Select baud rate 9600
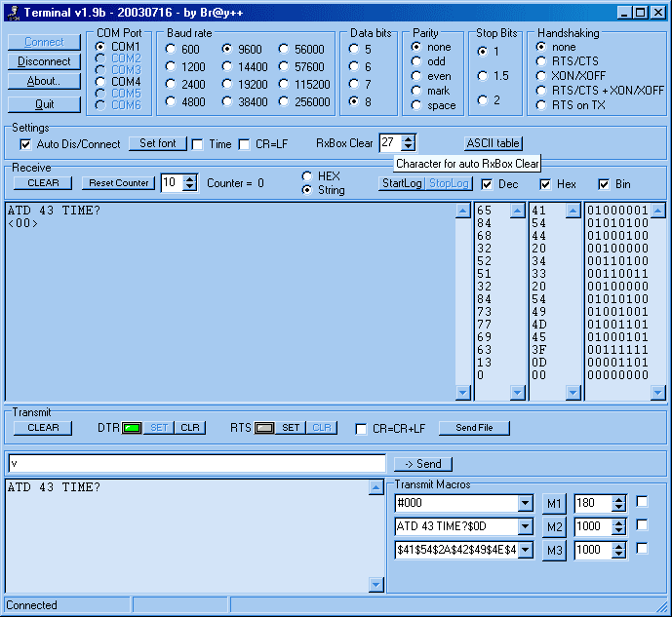 pos(242,50)
